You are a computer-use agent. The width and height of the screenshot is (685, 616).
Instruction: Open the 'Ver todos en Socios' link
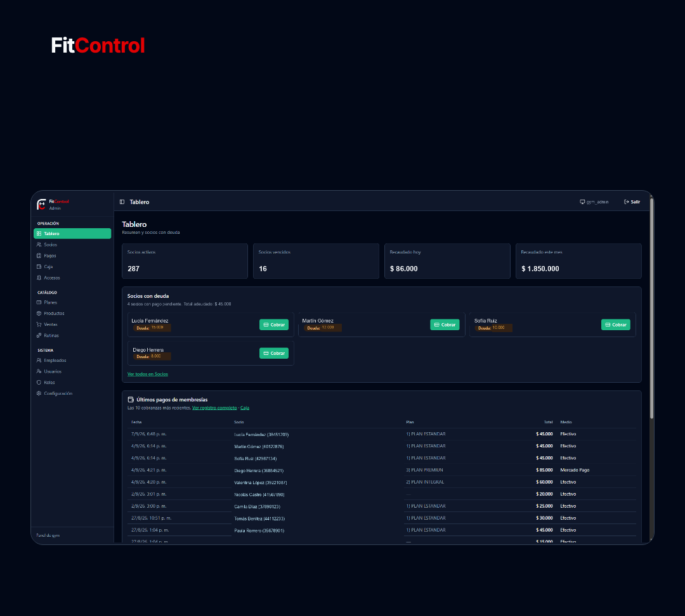(148, 374)
